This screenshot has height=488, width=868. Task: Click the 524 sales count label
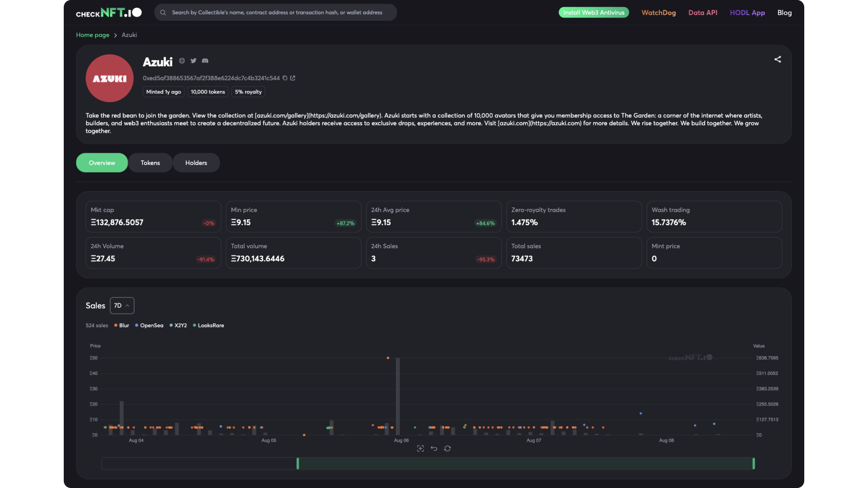click(97, 325)
